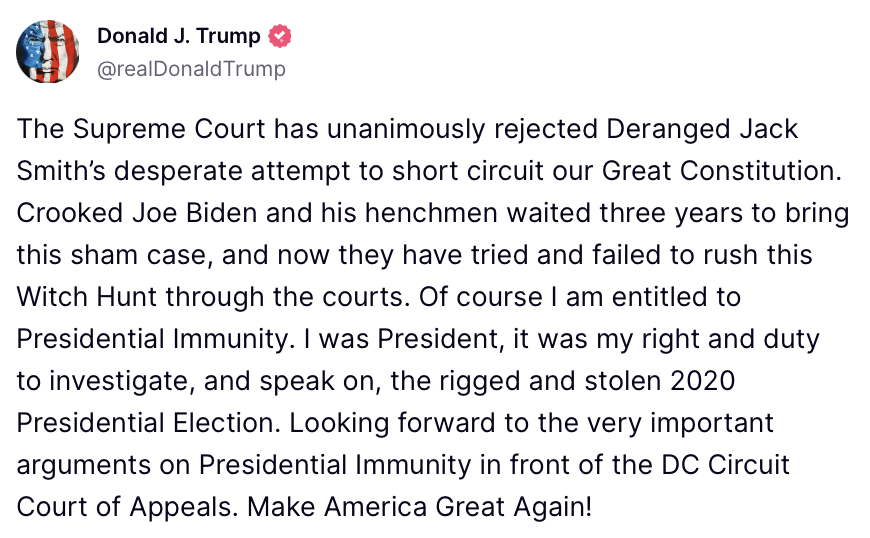
Task: Click the word "unanimously" in the post
Action: 406,129
